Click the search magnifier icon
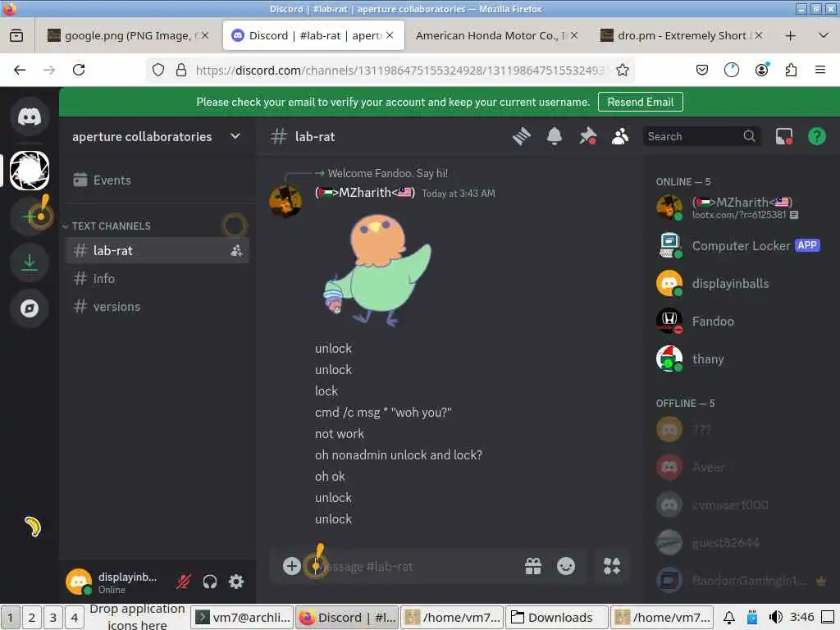 pyautogui.click(x=749, y=137)
